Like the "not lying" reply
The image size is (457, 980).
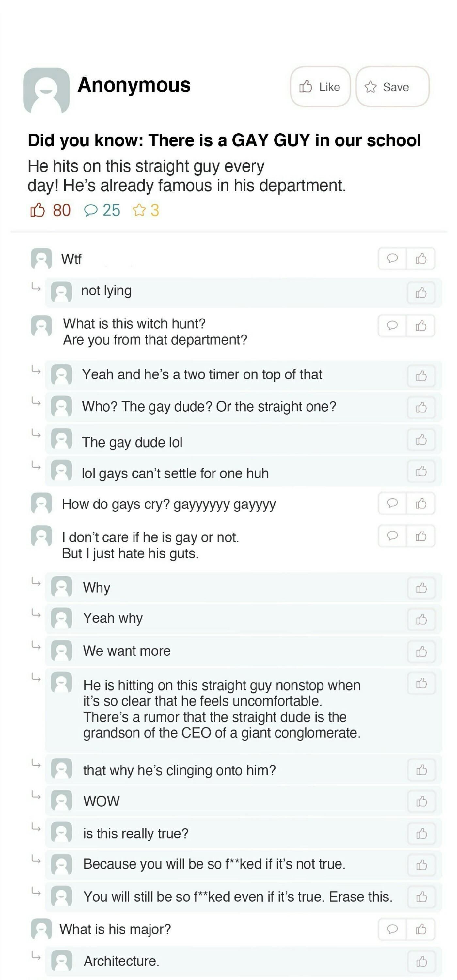[x=421, y=293]
